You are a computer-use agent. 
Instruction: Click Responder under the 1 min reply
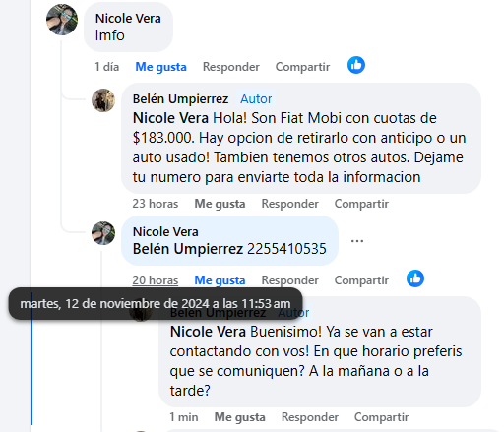(310, 417)
